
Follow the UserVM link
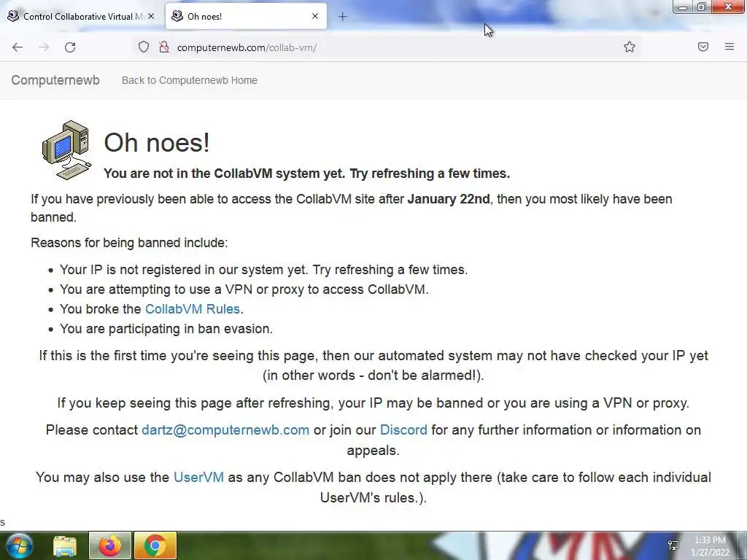pyautogui.click(x=198, y=477)
